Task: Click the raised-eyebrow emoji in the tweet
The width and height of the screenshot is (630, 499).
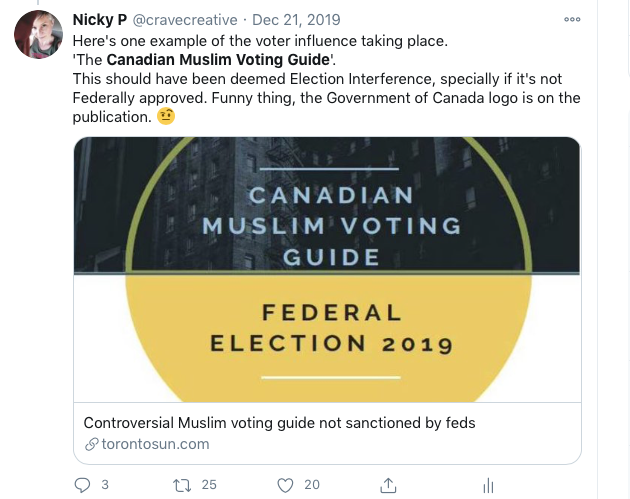Action: [166, 117]
